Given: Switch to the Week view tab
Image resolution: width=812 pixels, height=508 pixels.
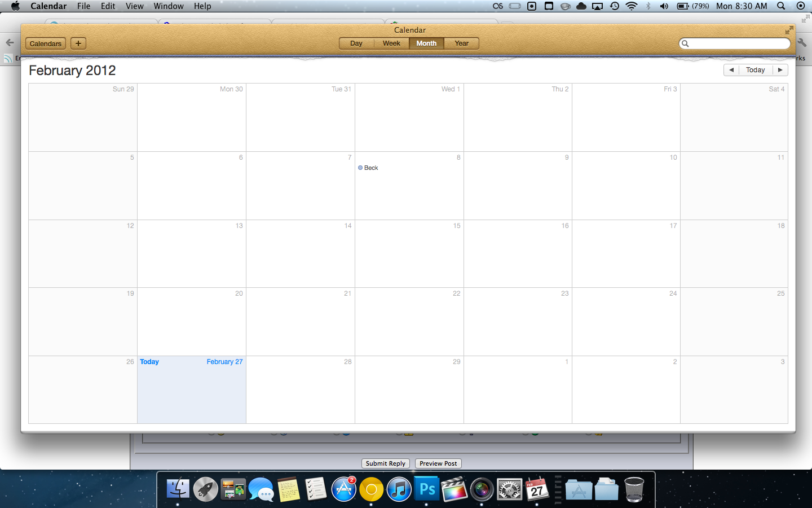Looking at the screenshot, I should coord(391,43).
